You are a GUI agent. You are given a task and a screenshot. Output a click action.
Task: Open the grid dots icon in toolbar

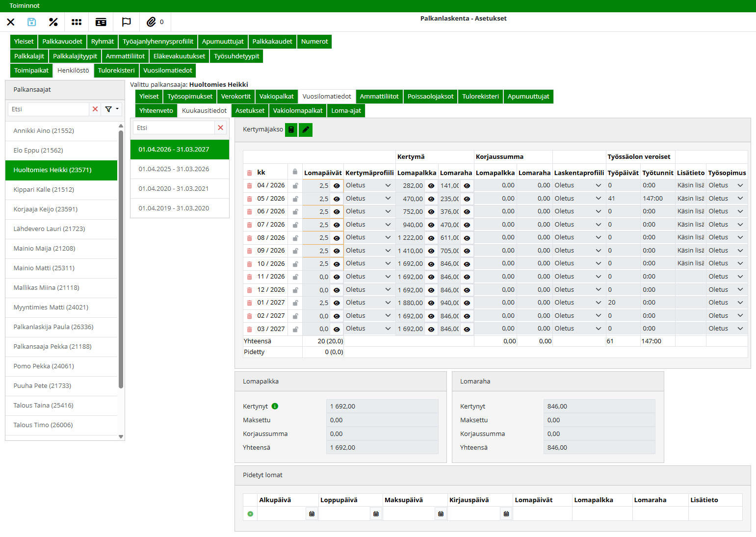(x=77, y=22)
